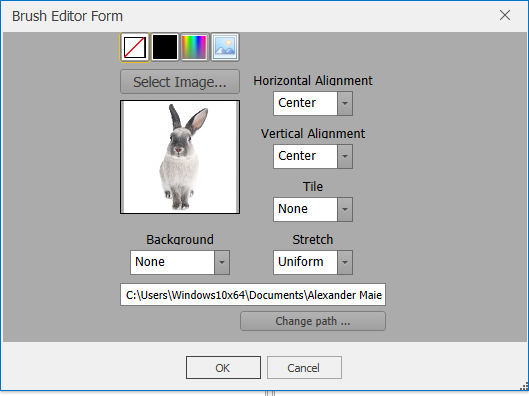Close the Brush Editor Form window
The width and height of the screenshot is (529, 396).
[505, 15]
